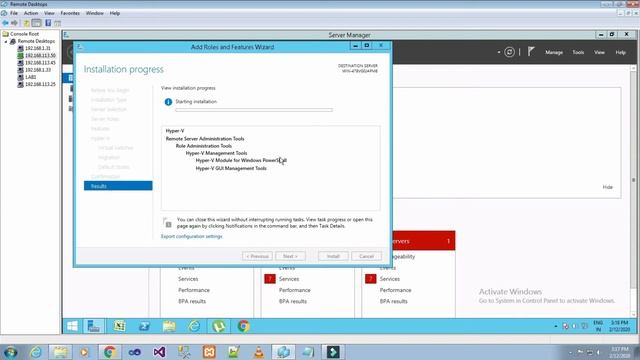The width and height of the screenshot is (640, 360).
Task: Click the red Services alert badge in the middle tile
Action: [270, 279]
